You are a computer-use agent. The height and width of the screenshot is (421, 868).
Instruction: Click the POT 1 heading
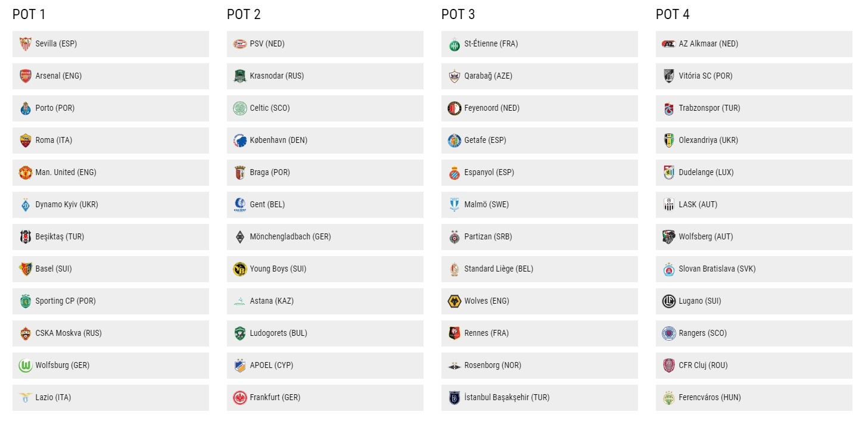pos(29,14)
